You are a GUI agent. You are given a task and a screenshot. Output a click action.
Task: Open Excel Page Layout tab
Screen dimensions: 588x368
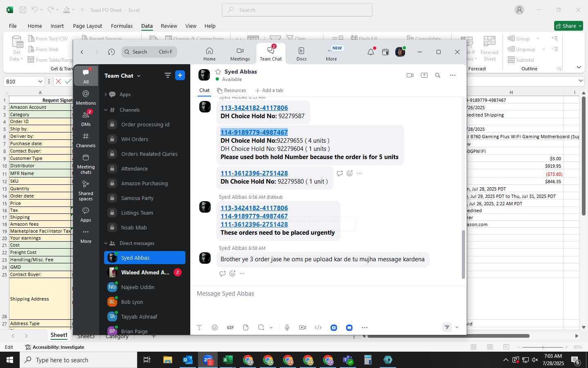pos(87,26)
